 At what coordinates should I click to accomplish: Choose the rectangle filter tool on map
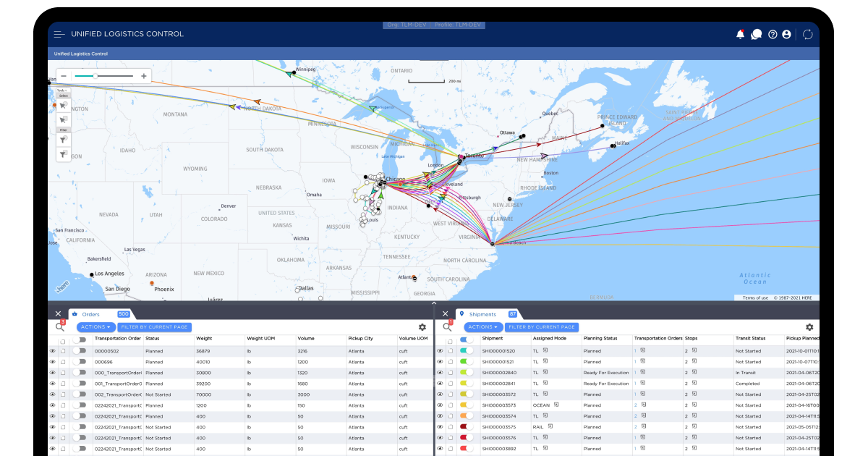click(64, 153)
